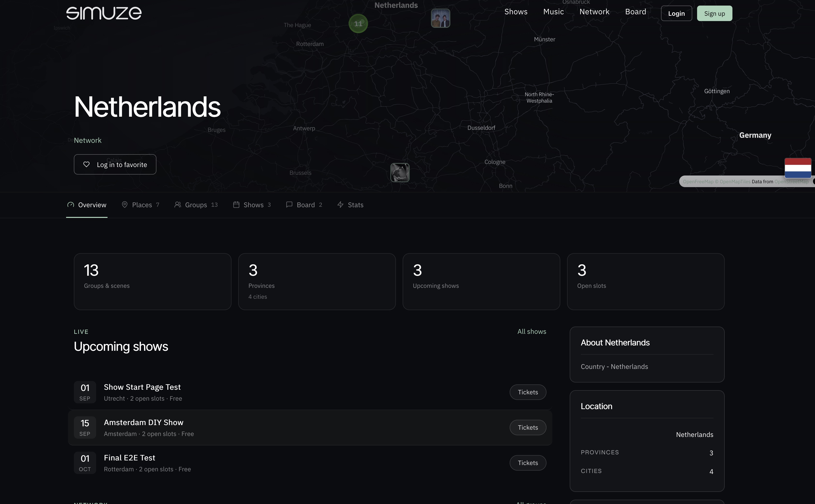
Task: Open the Final E2E Test title
Action: (x=130, y=458)
